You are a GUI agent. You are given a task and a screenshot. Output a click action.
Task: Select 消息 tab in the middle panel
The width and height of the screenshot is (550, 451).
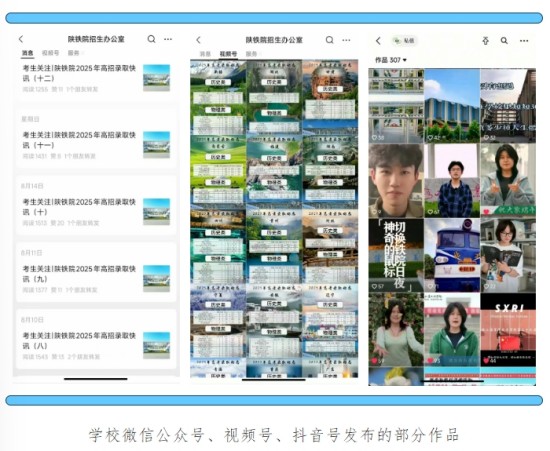point(205,54)
